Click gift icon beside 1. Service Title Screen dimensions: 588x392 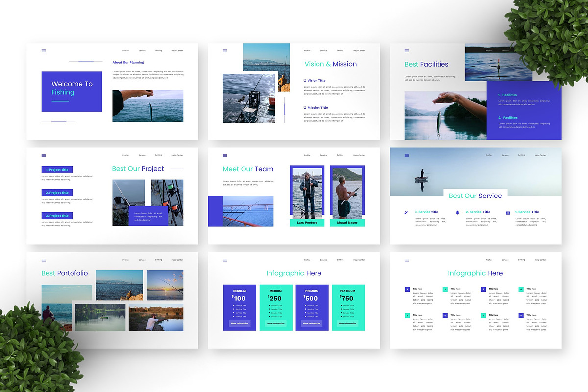(x=508, y=213)
